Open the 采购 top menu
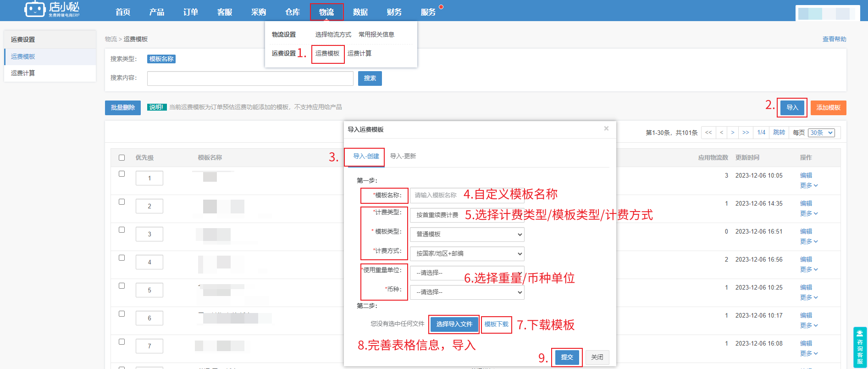The width and height of the screenshot is (868, 369). (x=259, y=12)
